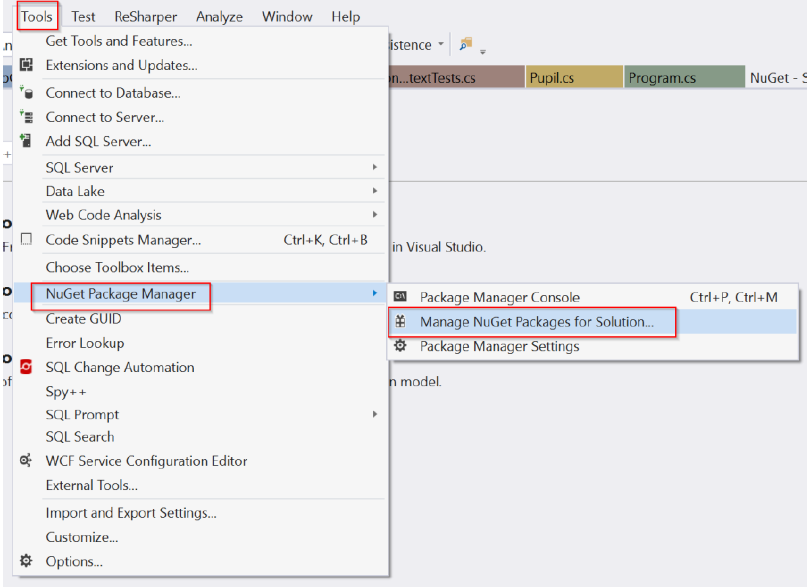
Task: Open the Test menu
Action: 83,17
